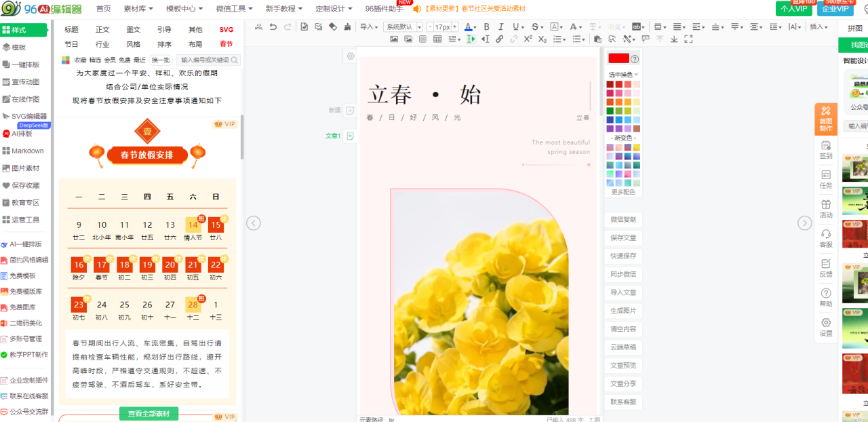Click the 保存文章 button
Image resolution: width=868 pixels, height=422 pixels.
click(x=623, y=238)
